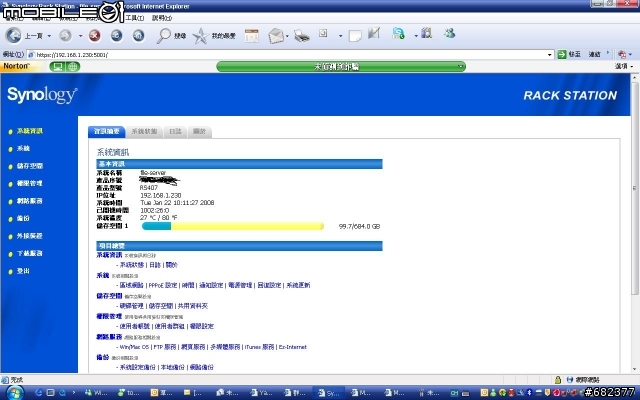Select 外接裝置 in the left sidebar

(x=29, y=236)
